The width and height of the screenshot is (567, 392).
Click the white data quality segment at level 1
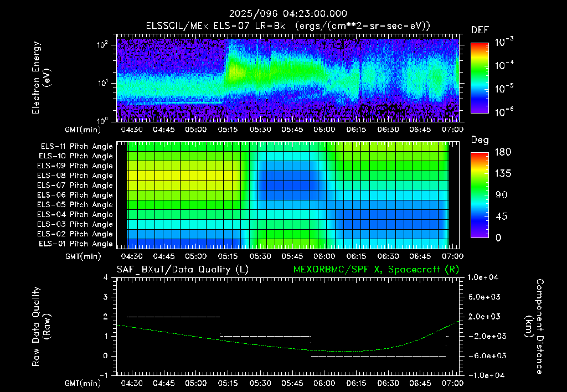point(265,336)
